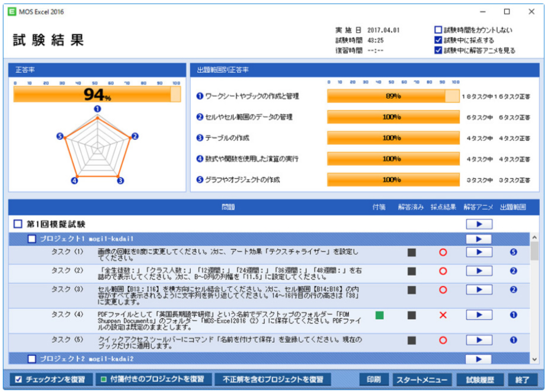Play answer animation for タスク (3)
Screen dimensions: 547x392
point(479,290)
